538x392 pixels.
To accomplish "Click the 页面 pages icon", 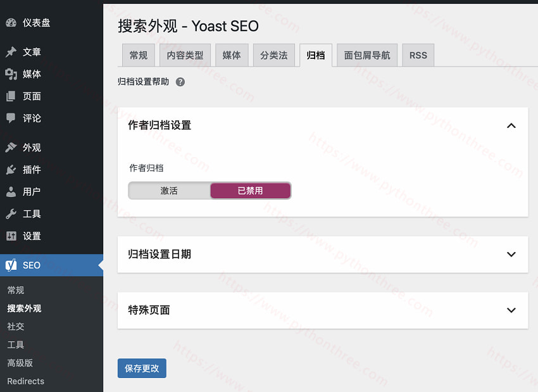I will pyautogui.click(x=11, y=96).
